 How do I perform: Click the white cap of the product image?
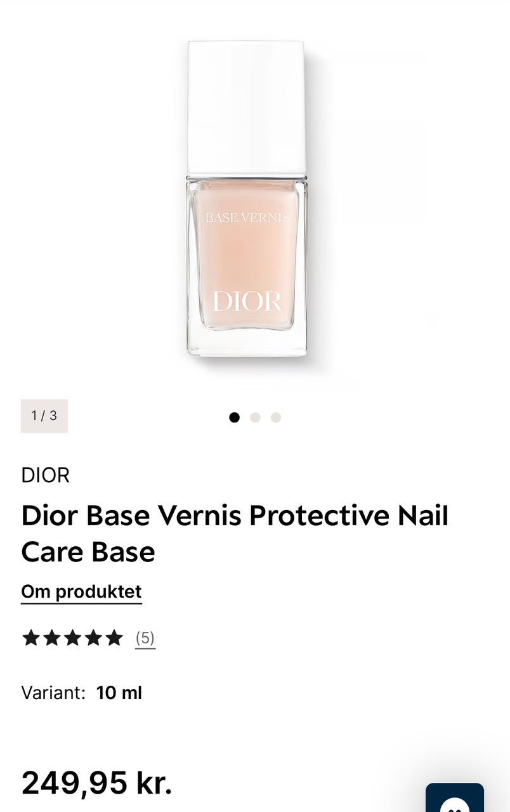click(x=246, y=108)
